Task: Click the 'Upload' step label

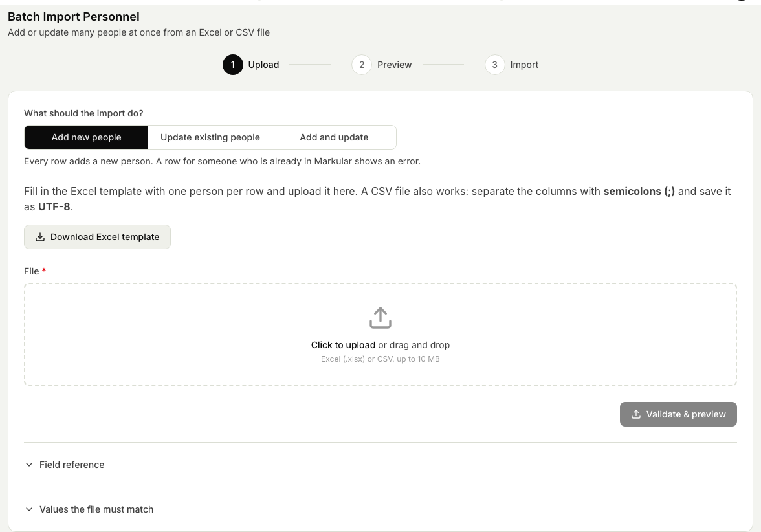Action: coord(263,65)
